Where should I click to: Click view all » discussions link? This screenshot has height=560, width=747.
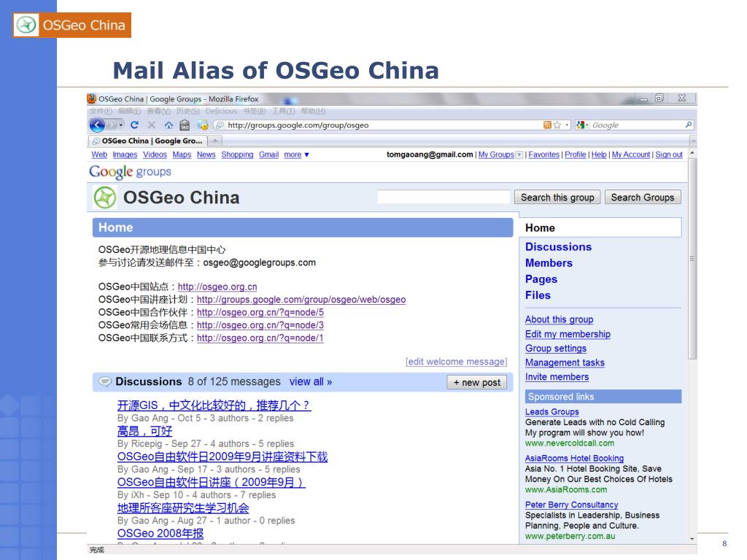311,381
